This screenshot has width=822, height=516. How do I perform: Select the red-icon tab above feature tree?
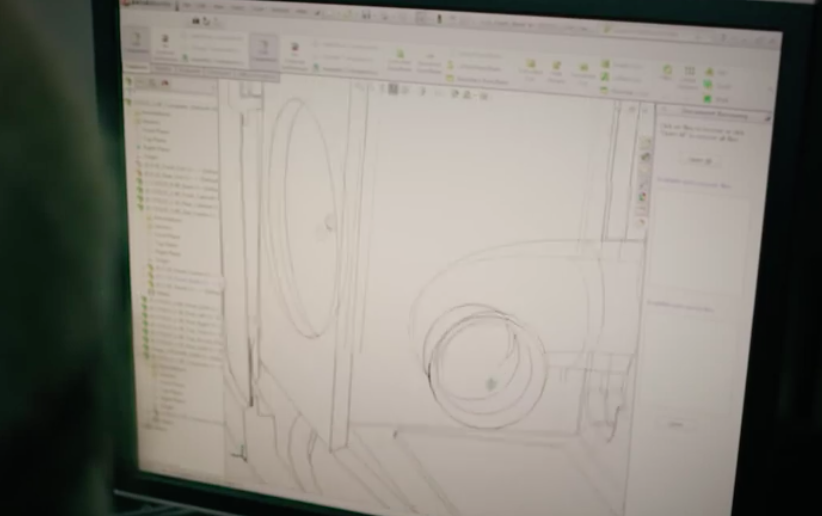165,83
